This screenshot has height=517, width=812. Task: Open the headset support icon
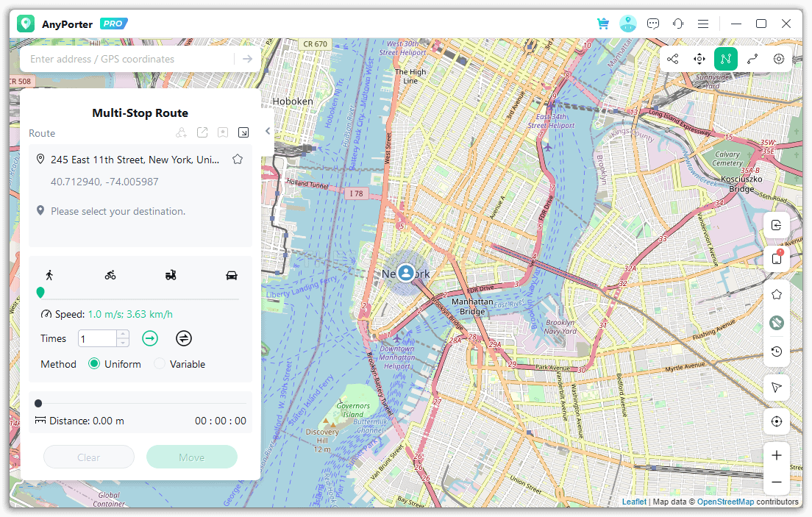(678, 24)
